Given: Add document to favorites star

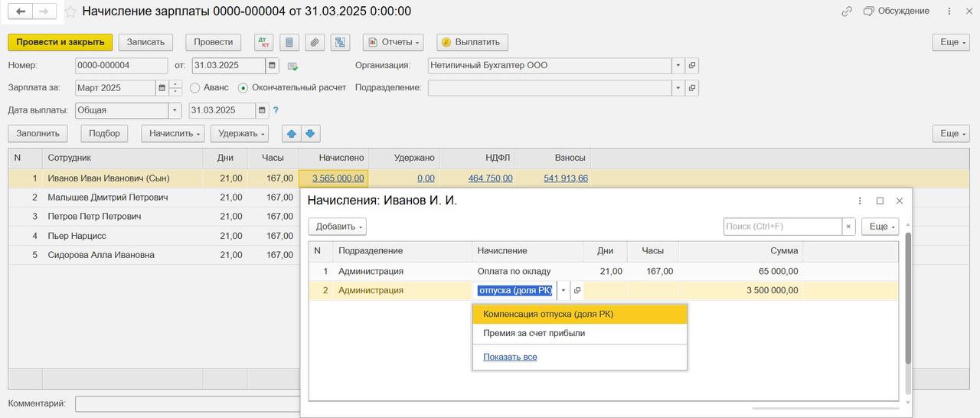Looking at the screenshot, I should click(x=70, y=11).
